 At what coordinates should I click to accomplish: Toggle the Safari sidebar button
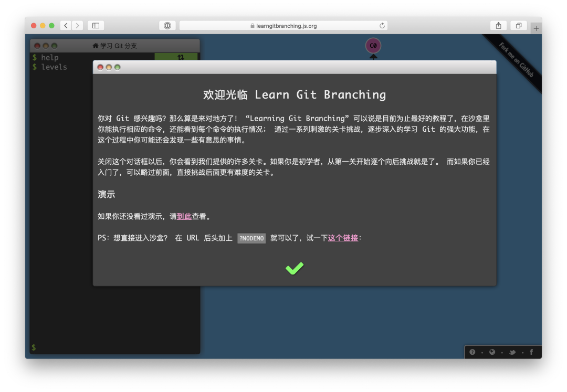[96, 26]
